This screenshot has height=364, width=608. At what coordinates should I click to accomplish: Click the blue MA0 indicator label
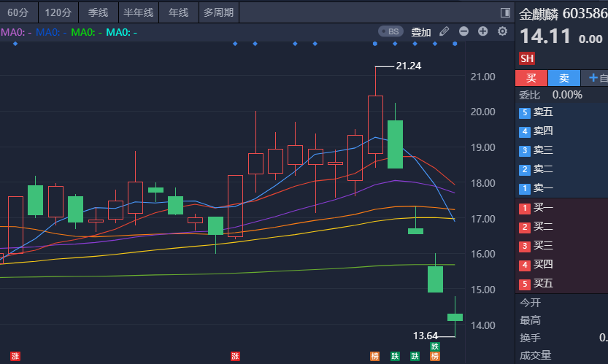coord(51,32)
